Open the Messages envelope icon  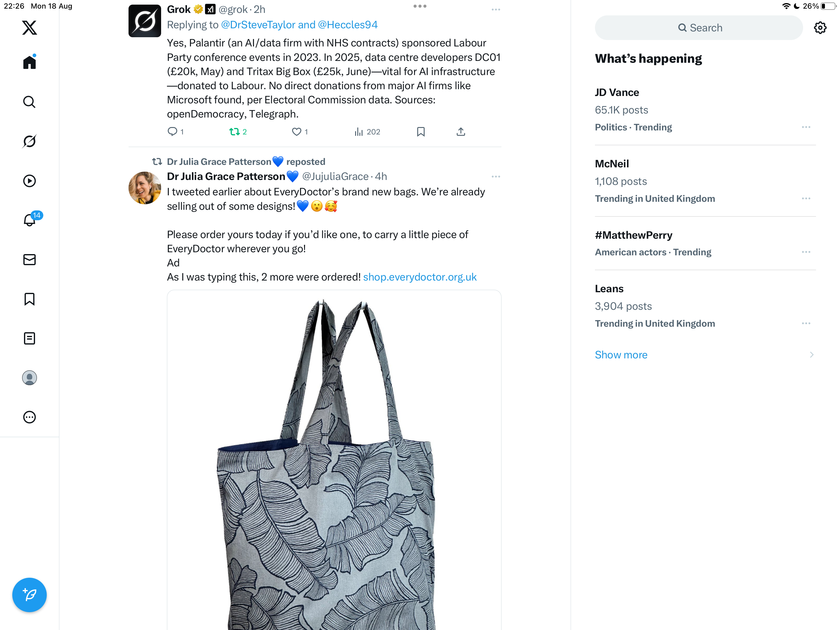point(29,260)
